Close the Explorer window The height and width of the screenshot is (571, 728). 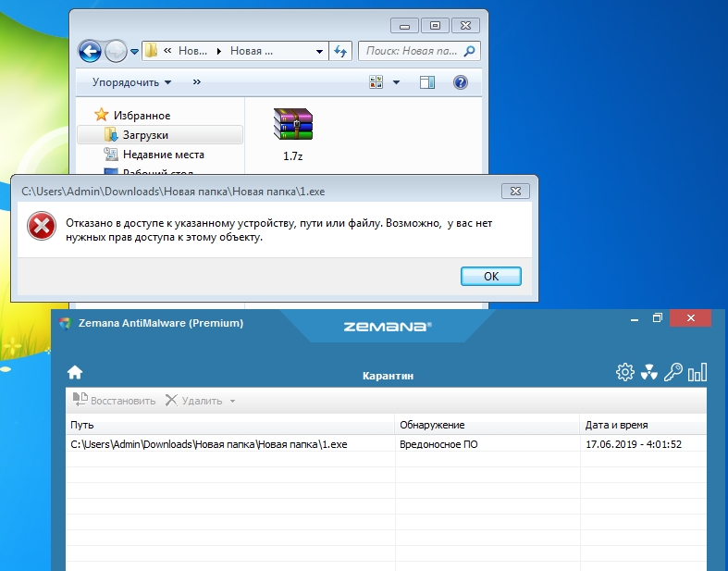(465, 26)
